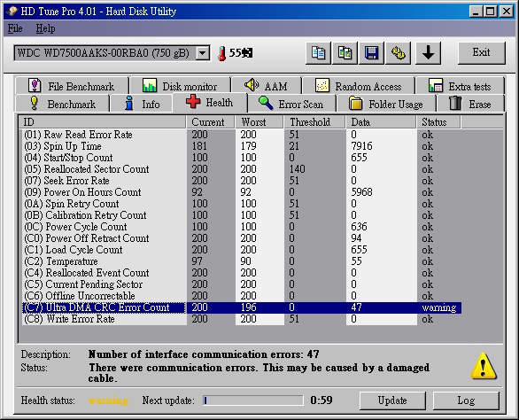Open the Help menu
The width and height of the screenshot is (519, 420).
click(45, 28)
